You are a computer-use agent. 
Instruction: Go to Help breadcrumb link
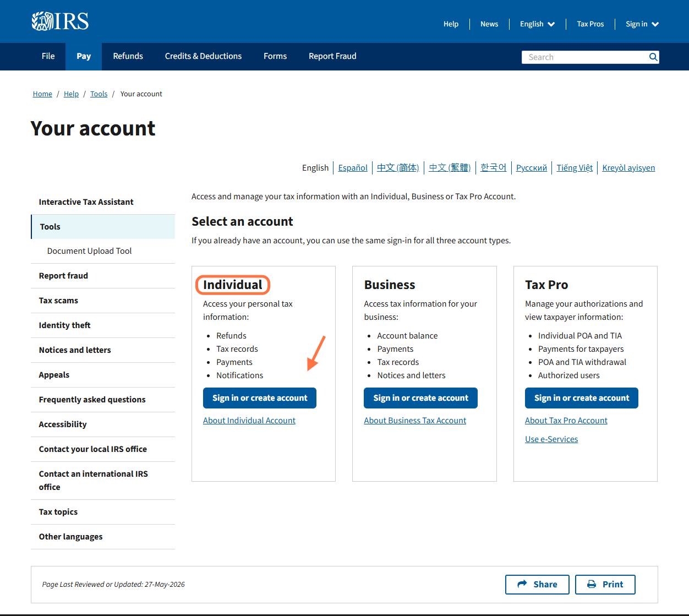click(x=71, y=94)
